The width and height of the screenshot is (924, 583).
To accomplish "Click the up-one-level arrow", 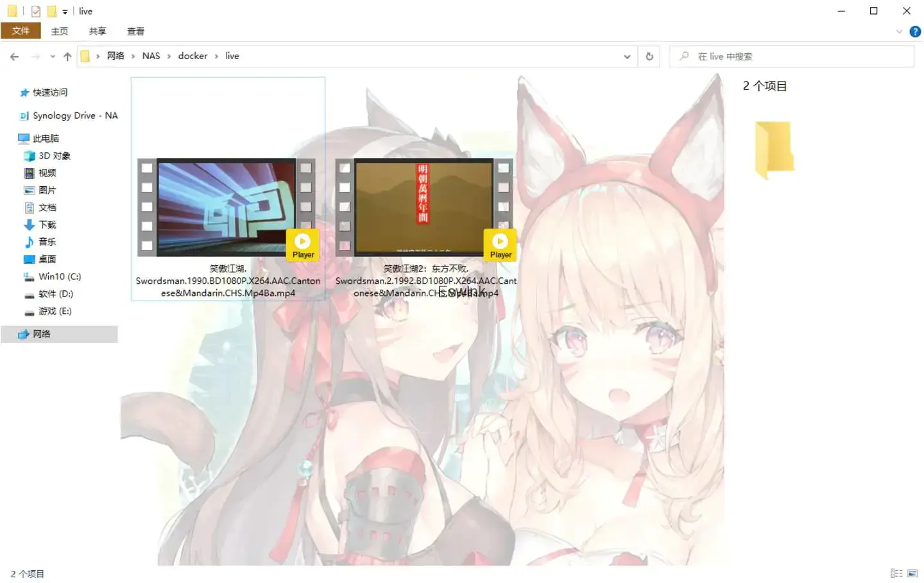I will click(x=67, y=57).
